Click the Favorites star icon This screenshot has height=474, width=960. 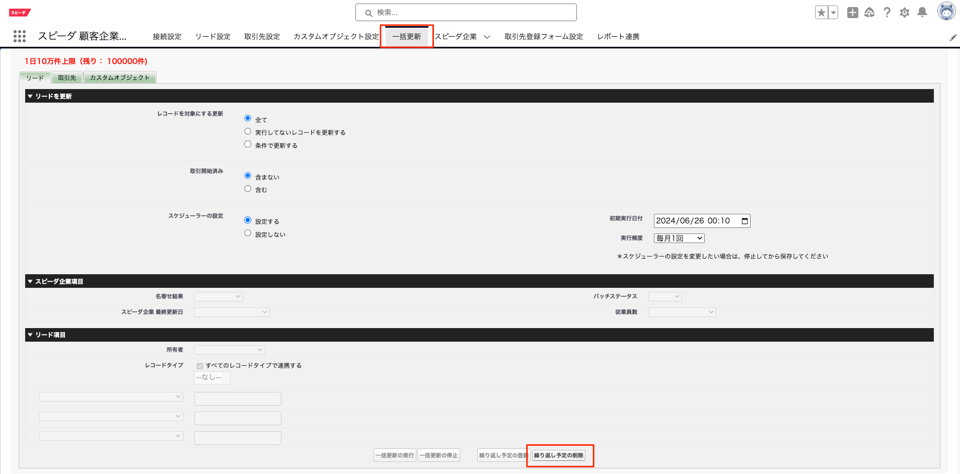(x=821, y=13)
